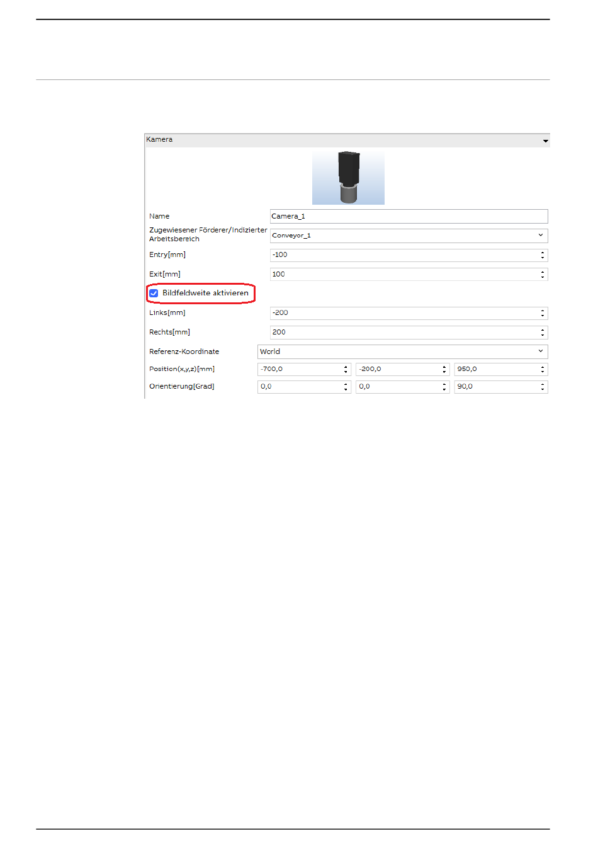Image resolution: width=598 pixels, height=868 pixels.
Task: Adjust the Exit[mm] spinner arrows
Action: point(543,274)
